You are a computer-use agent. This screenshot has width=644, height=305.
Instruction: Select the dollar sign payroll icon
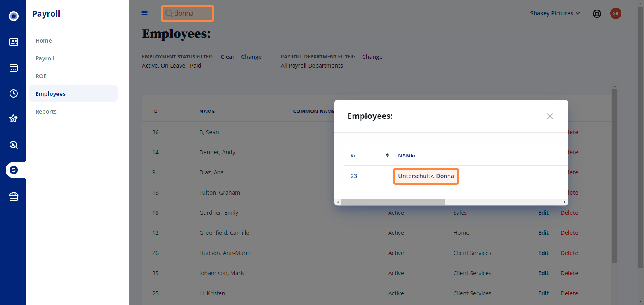click(x=13, y=170)
